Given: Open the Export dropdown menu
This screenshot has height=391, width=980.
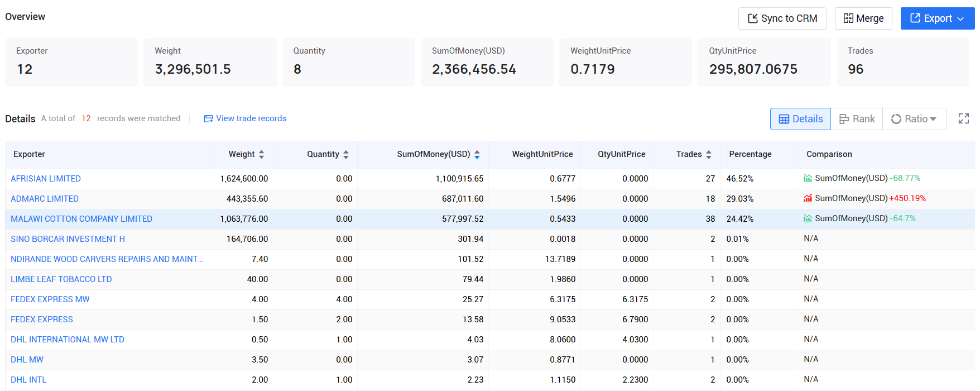Looking at the screenshot, I should (x=938, y=18).
